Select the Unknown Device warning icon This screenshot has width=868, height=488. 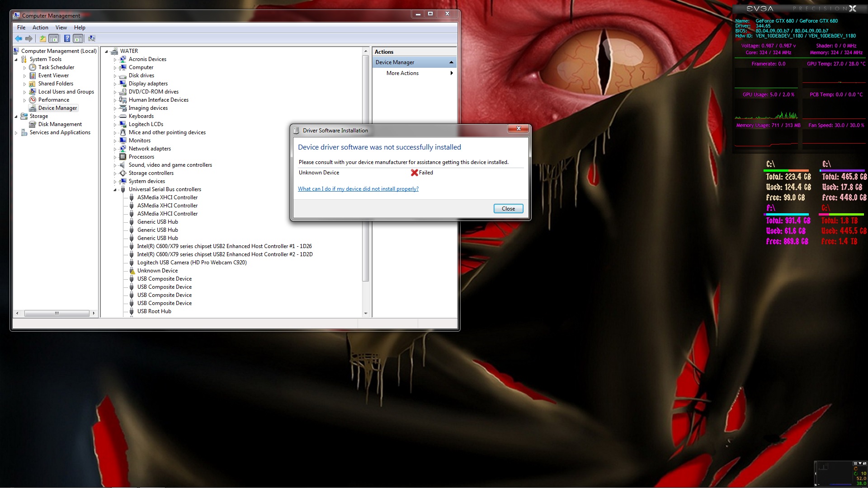point(132,271)
